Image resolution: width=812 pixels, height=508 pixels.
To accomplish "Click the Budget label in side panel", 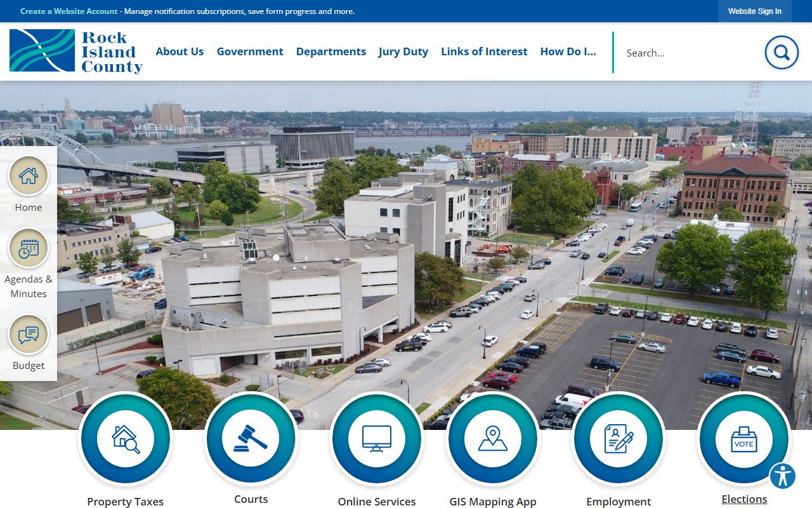I will click(x=29, y=366).
